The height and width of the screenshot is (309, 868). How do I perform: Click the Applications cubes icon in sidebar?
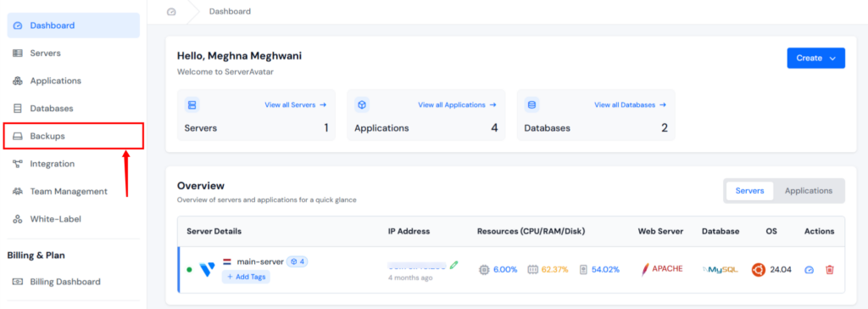[18, 81]
